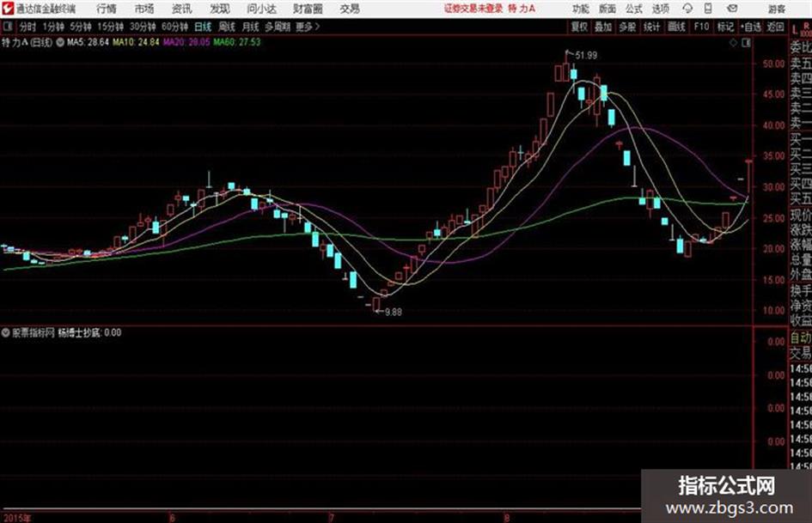The width and height of the screenshot is (812, 523).
Task: Click the 特力A (日线) chart title
Action: pyautogui.click(x=27, y=42)
